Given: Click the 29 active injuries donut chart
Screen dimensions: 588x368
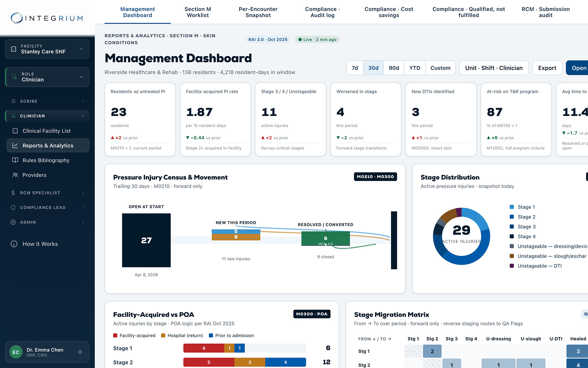Looking at the screenshot, I should point(462,236).
